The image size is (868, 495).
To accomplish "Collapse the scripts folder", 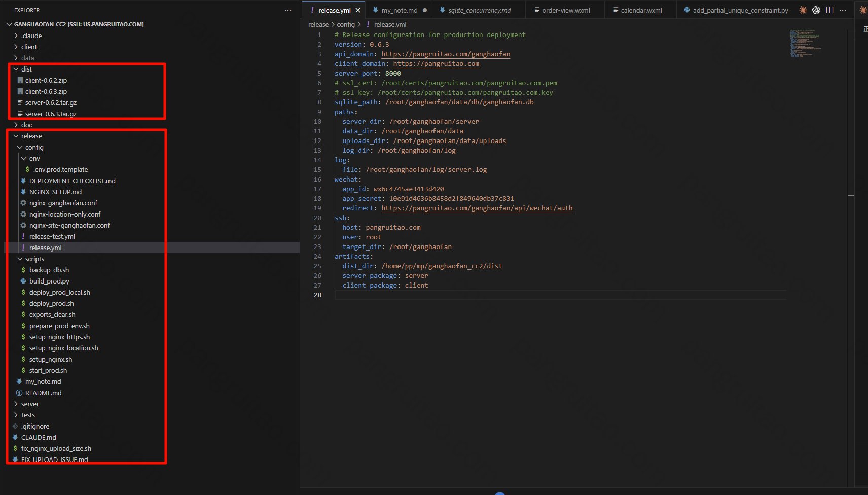I will [x=20, y=259].
